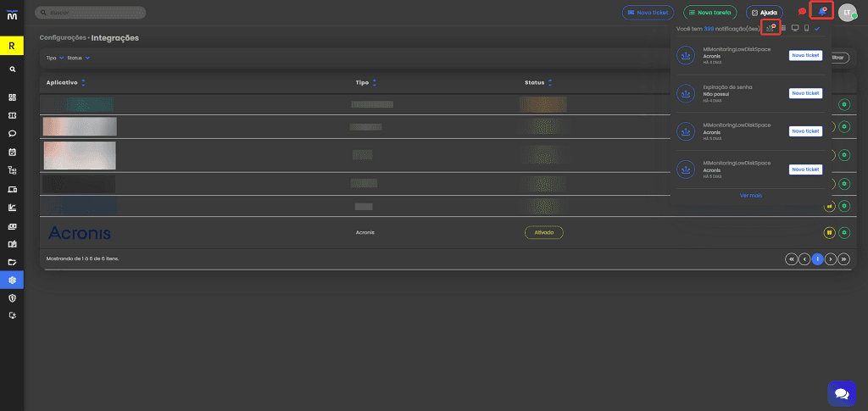The width and height of the screenshot is (868, 411).
Task: Go to previous page of results
Action: (x=804, y=258)
